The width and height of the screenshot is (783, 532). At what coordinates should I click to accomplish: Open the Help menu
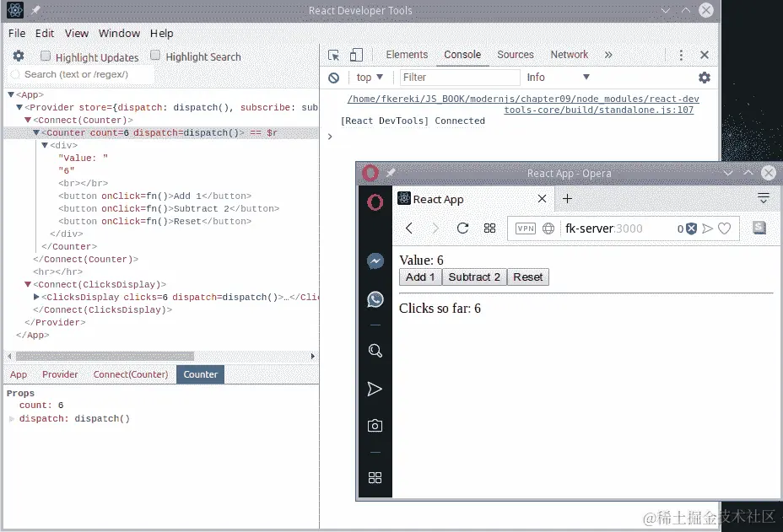click(161, 34)
